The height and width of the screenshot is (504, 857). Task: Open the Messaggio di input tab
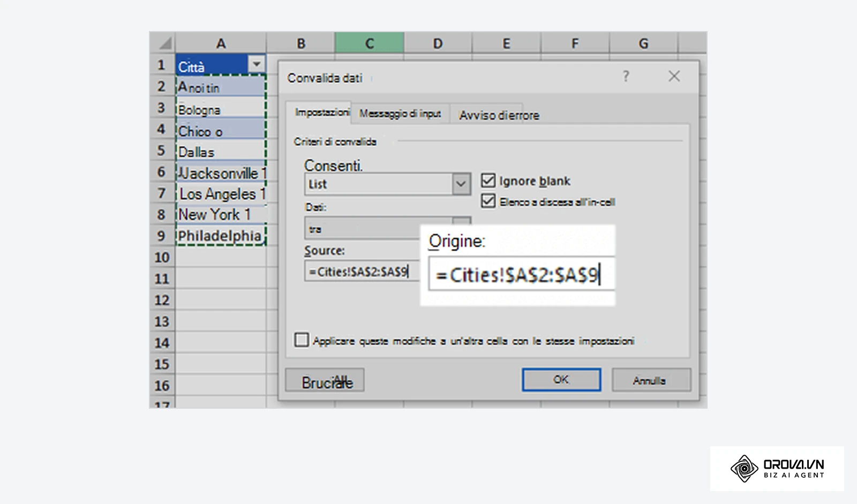(400, 114)
